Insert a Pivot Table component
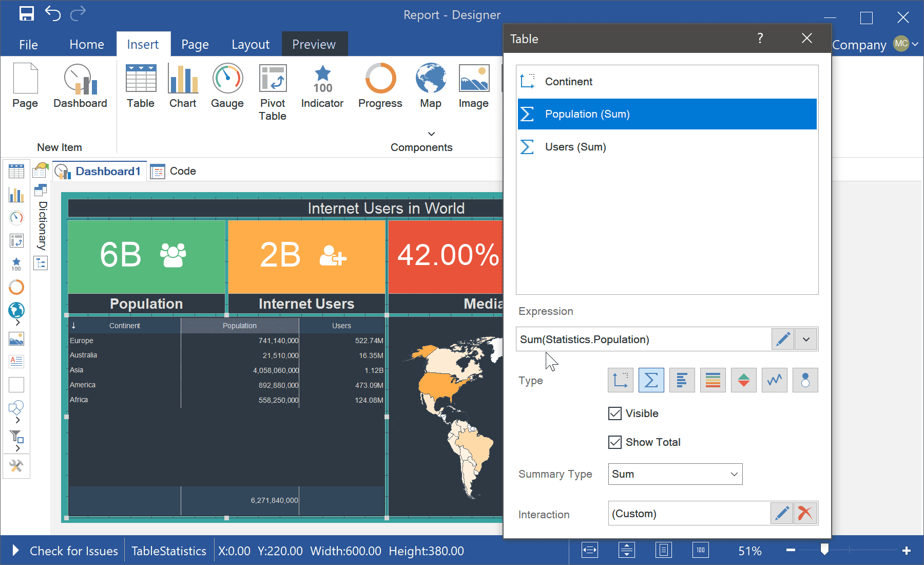This screenshot has width=924, height=565. point(273,92)
